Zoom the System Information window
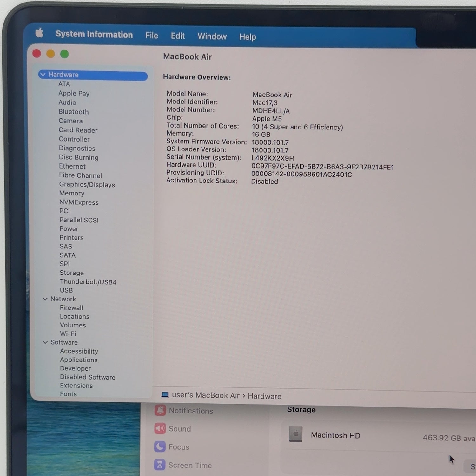476x476 pixels. tap(64, 54)
